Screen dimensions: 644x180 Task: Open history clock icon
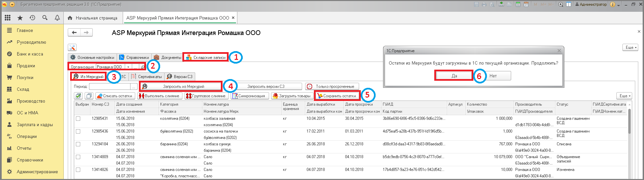coord(32,18)
